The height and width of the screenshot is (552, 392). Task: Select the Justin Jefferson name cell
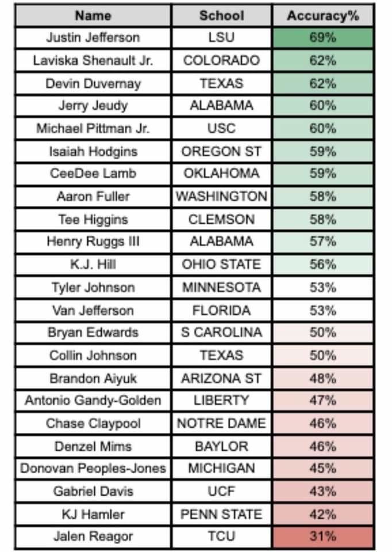pos(93,38)
